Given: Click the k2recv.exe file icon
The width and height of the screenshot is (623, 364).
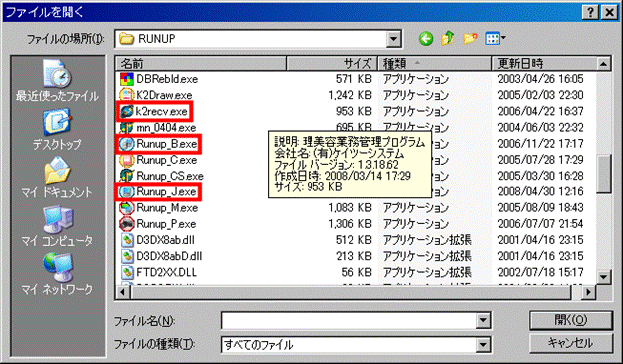Looking at the screenshot, I should click(x=127, y=111).
